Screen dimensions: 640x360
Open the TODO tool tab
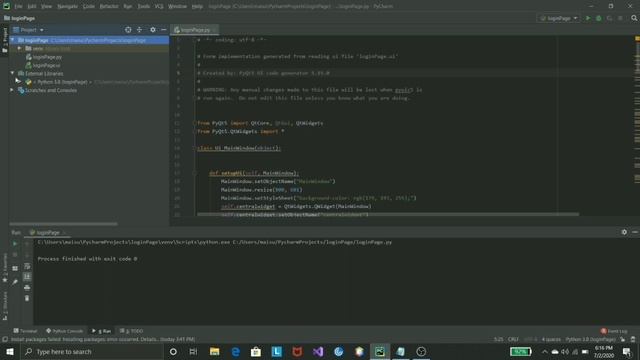[131, 331]
